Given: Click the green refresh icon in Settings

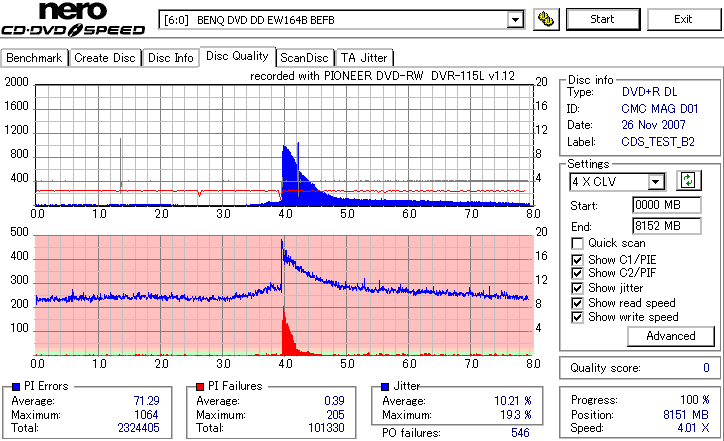Looking at the screenshot, I should 688,181.
